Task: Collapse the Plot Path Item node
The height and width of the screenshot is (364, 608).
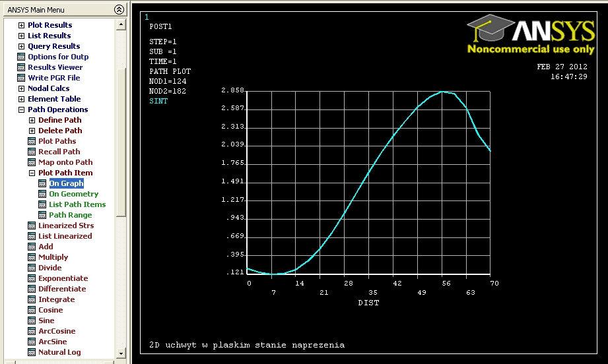Action: 32,173
